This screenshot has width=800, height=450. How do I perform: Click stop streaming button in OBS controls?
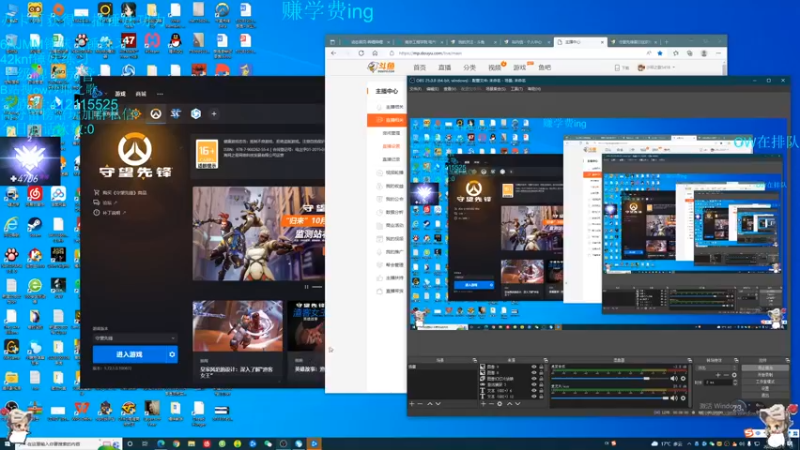pyautogui.click(x=765, y=368)
